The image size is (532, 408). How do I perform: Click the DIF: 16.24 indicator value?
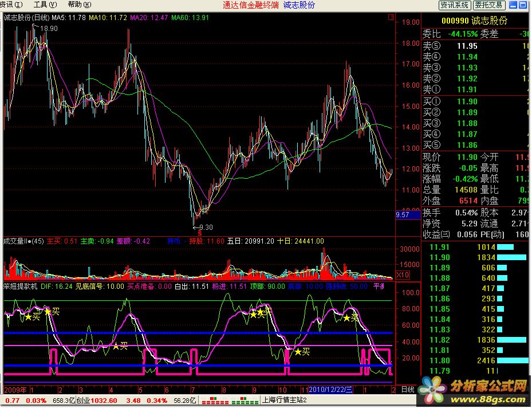point(56,286)
